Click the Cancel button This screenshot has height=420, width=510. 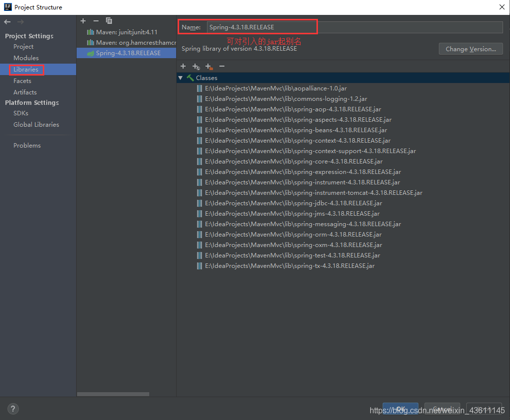442,409
